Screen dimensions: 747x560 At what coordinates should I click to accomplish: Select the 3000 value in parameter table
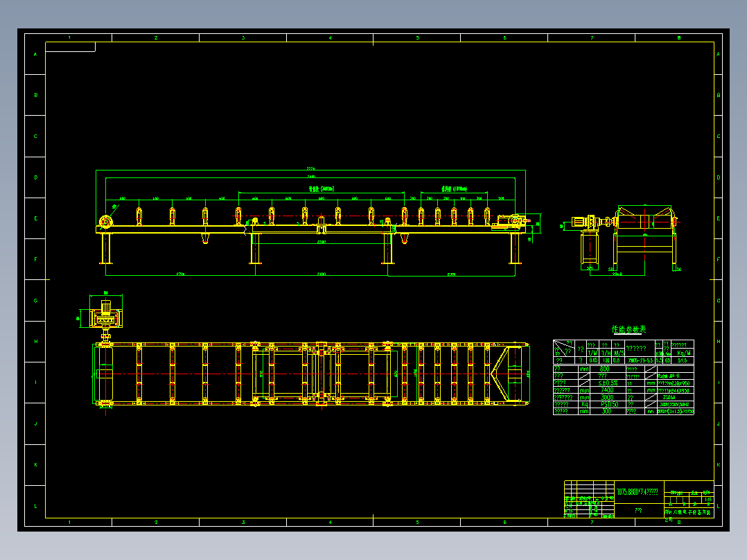tap(607, 397)
